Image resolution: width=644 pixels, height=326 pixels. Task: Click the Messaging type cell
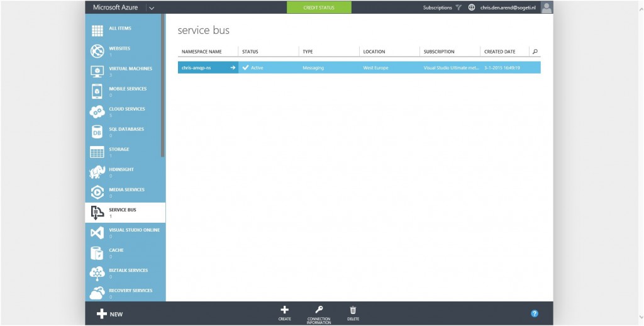[x=313, y=67]
